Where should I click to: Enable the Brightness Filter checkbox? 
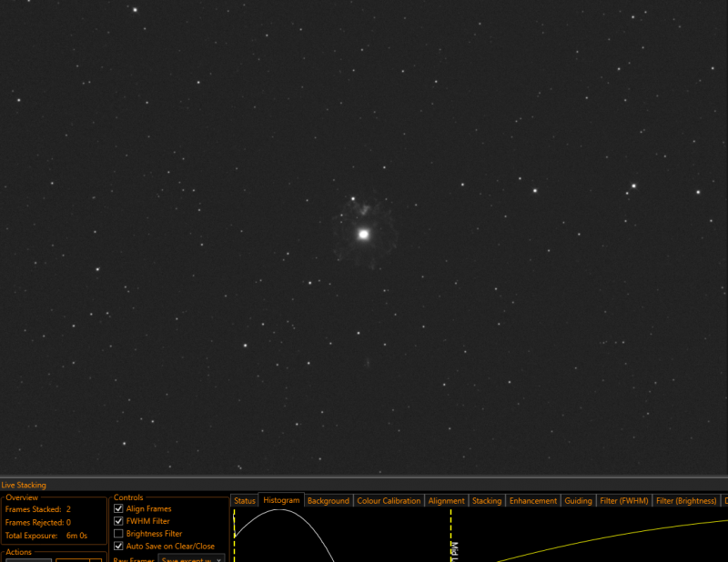(x=118, y=534)
